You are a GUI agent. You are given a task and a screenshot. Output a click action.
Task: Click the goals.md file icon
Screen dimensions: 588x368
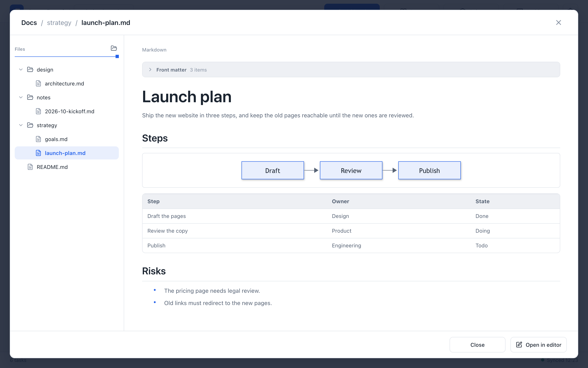tap(38, 139)
